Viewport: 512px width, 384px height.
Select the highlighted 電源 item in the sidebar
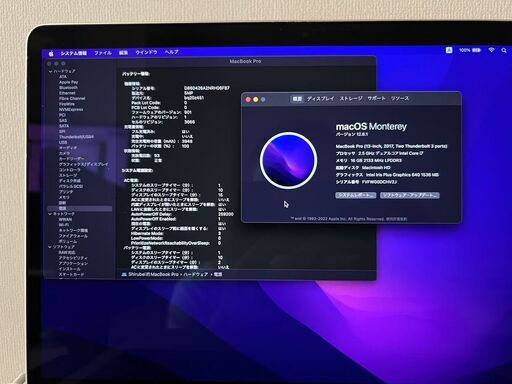(x=80, y=208)
